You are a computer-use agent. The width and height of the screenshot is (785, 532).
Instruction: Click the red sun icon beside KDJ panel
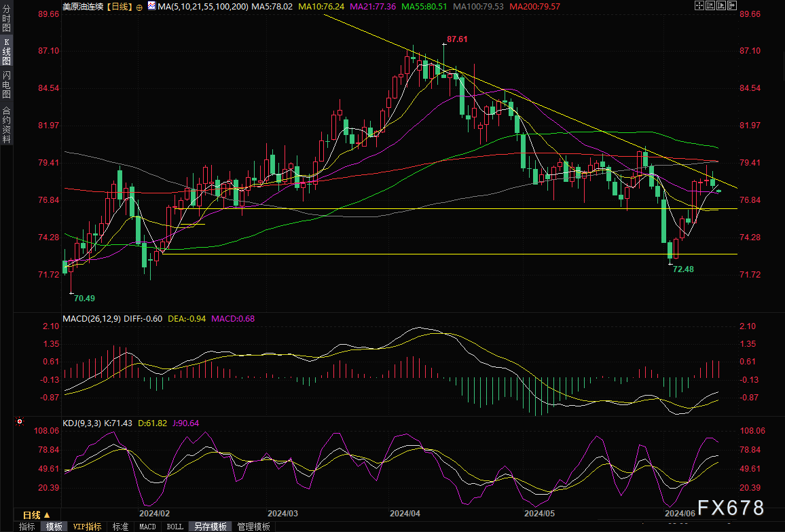20,422
